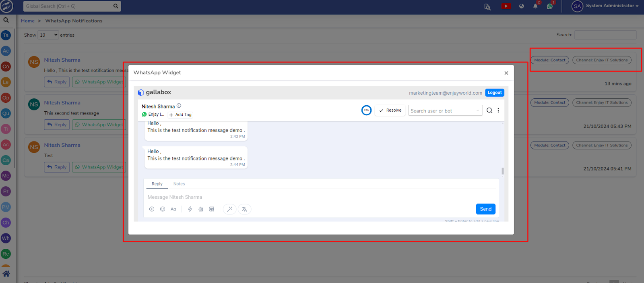Close the WhatsApp Widget dialog
644x283 pixels.
click(x=506, y=73)
